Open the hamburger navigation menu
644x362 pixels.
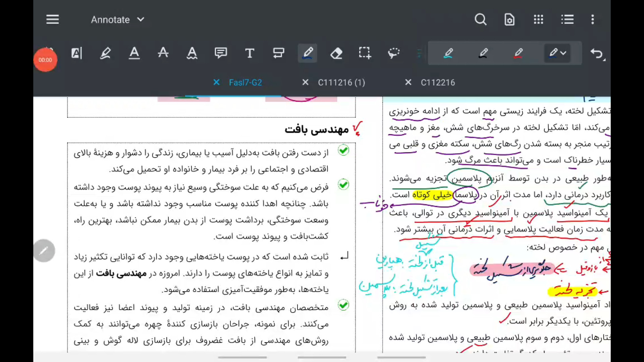(x=53, y=19)
